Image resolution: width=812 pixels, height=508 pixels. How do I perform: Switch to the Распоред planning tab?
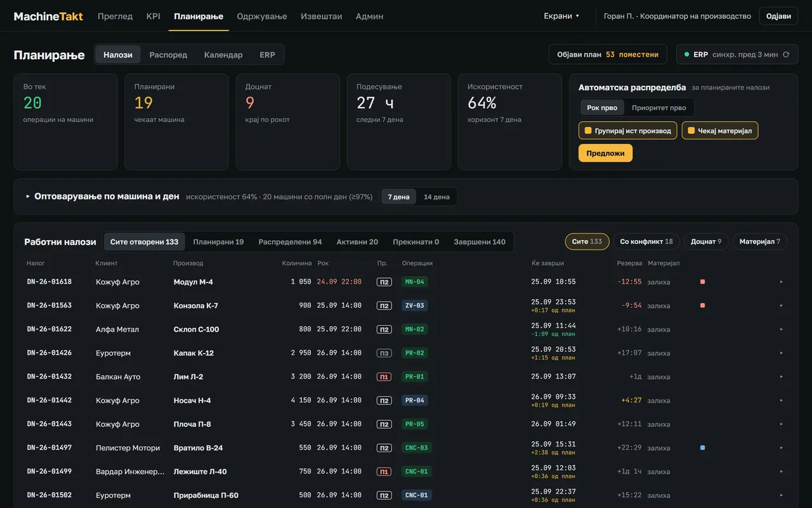click(x=168, y=55)
